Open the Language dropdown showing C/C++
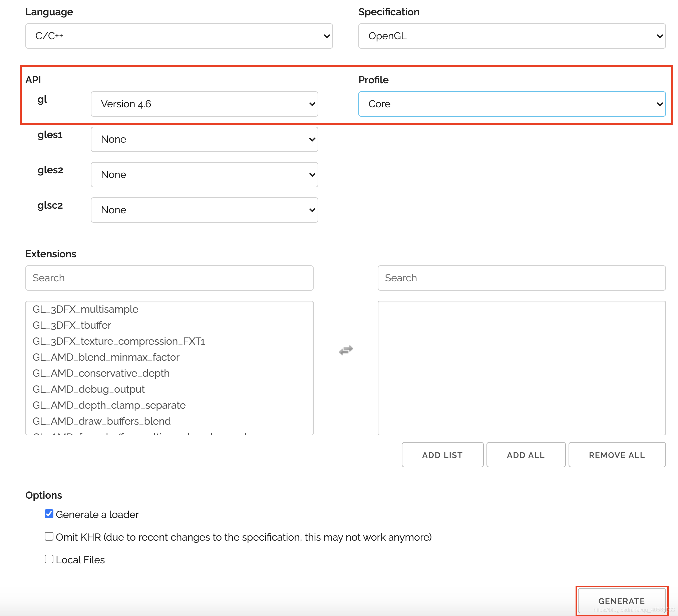The height and width of the screenshot is (616, 678). click(x=179, y=36)
